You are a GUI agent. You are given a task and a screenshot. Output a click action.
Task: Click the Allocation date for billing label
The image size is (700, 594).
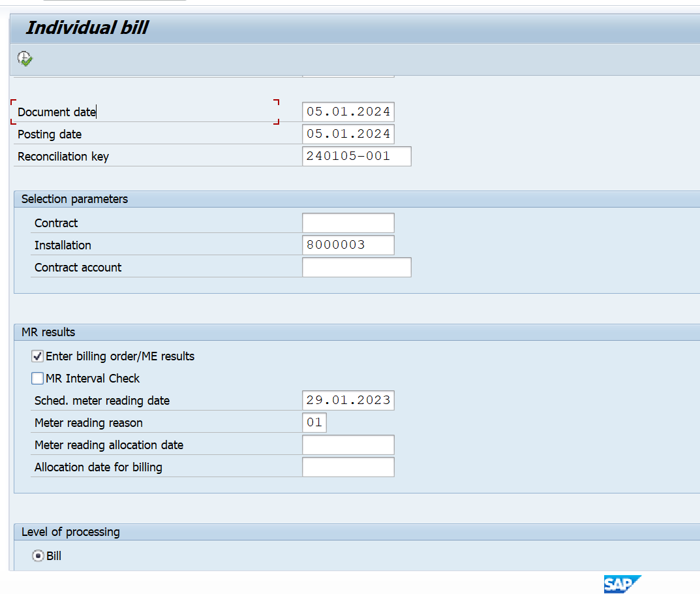click(99, 467)
